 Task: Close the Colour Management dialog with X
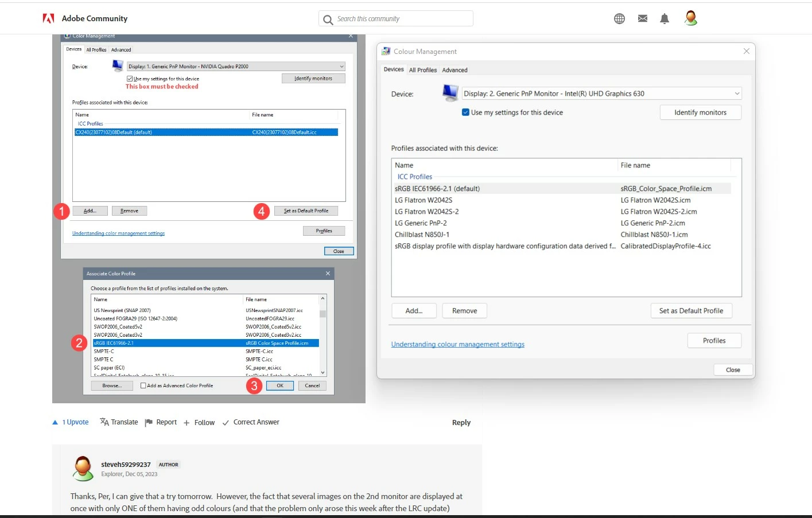point(746,51)
